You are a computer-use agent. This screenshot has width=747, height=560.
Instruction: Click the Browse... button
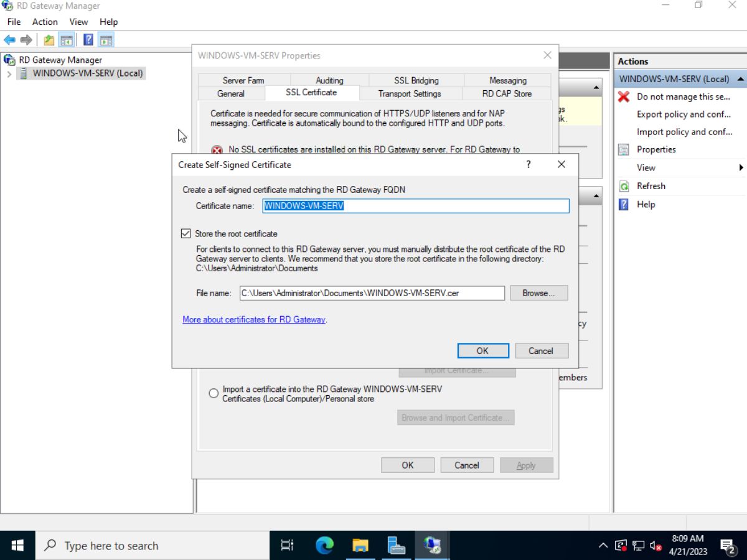point(538,293)
